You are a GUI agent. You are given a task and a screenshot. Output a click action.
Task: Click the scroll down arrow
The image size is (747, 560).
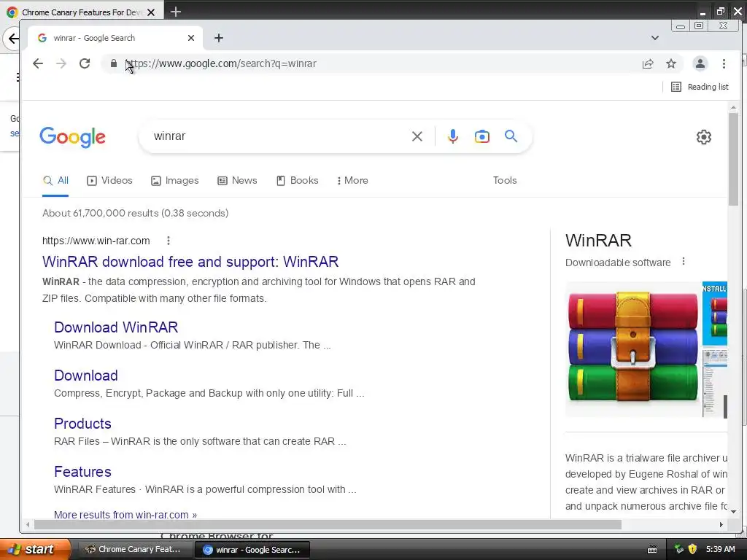[x=733, y=512]
